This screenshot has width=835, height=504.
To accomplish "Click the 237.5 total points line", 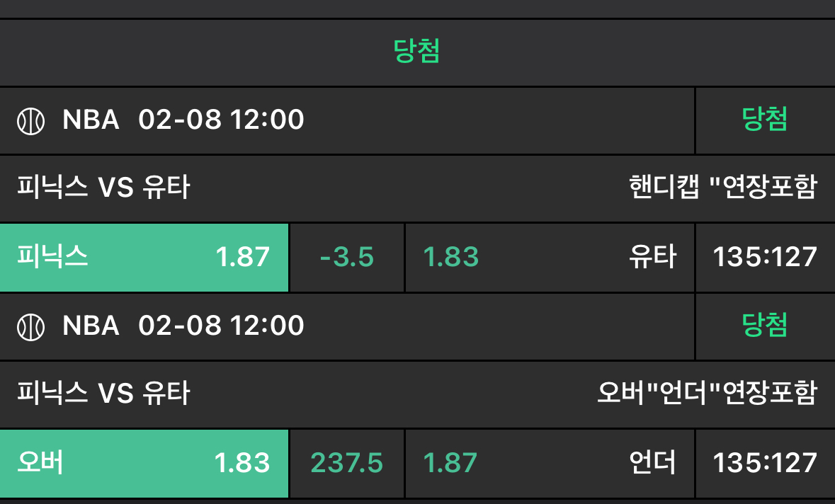I will click(x=347, y=463).
